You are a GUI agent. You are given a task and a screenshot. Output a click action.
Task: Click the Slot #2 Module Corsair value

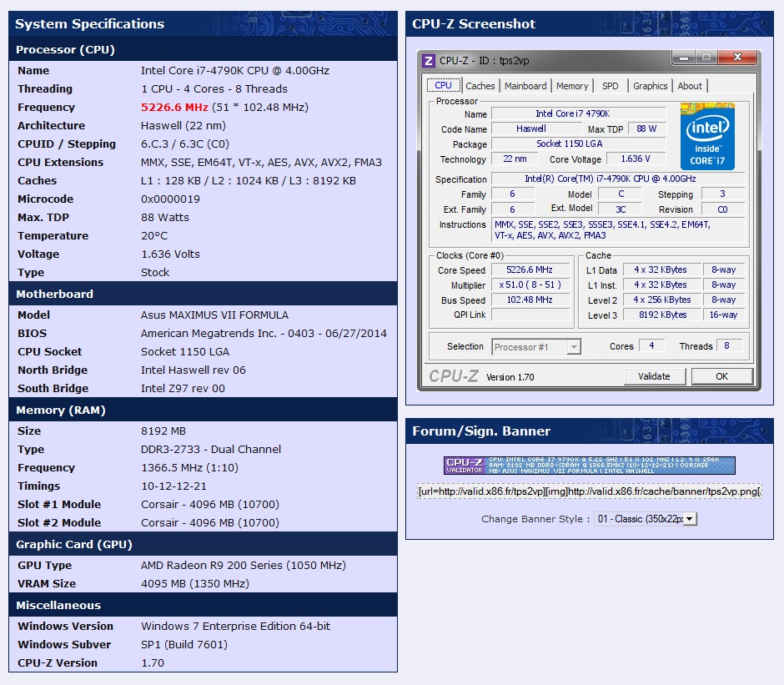pos(210,522)
